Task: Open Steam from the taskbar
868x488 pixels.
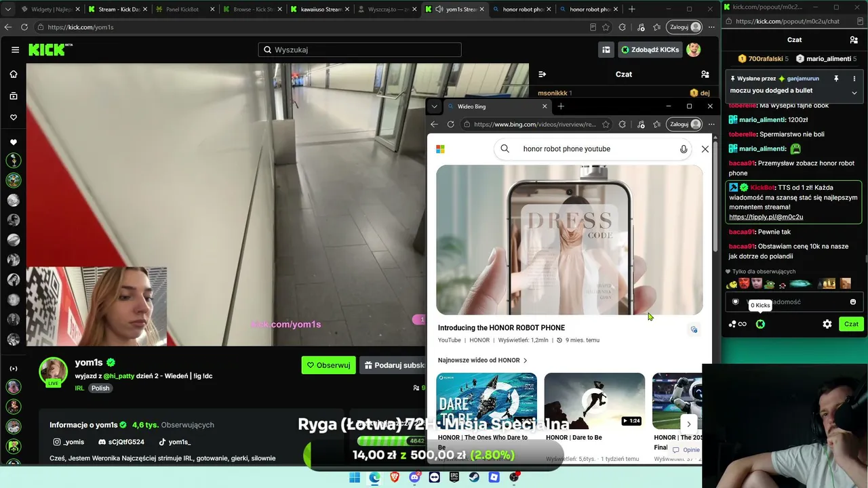Action: [x=475, y=477]
